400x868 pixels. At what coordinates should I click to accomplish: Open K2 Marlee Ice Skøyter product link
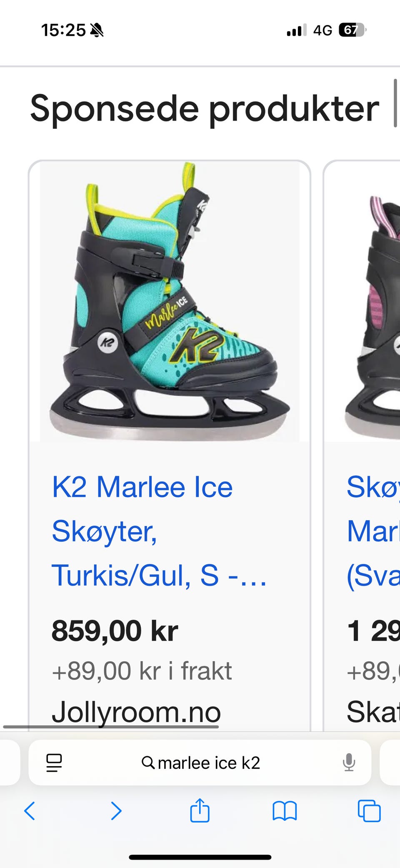pyautogui.click(x=158, y=531)
